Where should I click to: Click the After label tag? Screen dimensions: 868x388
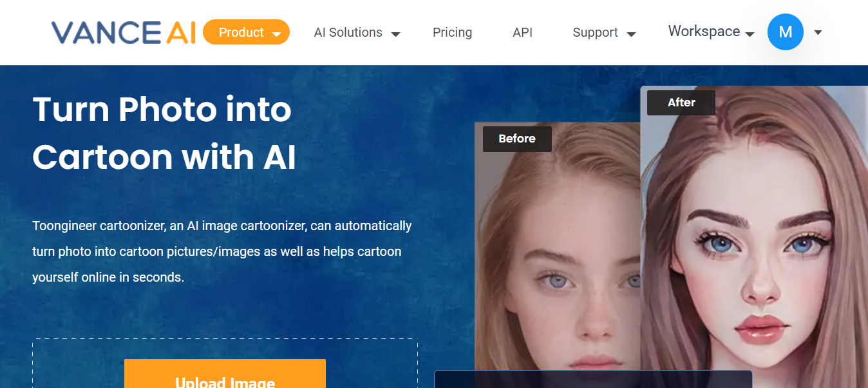[x=681, y=102]
